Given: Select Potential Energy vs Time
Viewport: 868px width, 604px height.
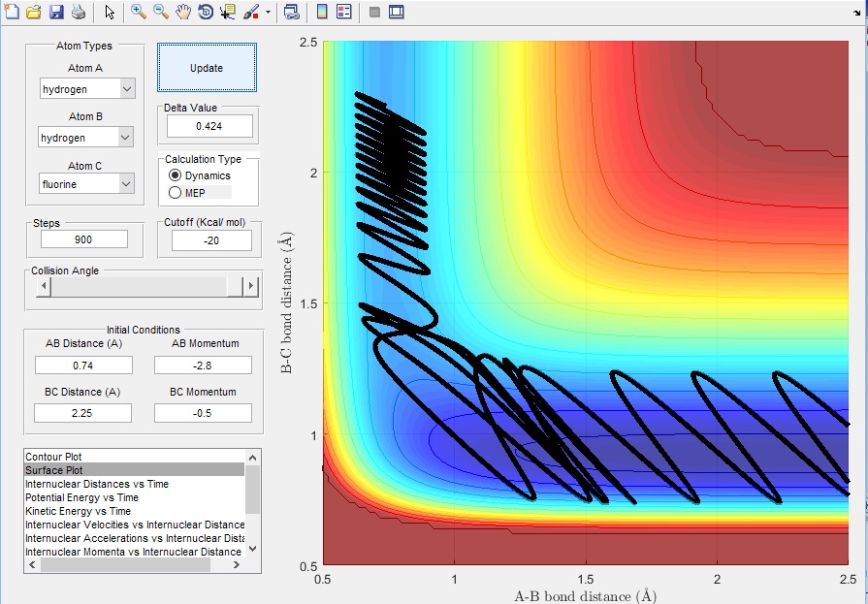Looking at the screenshot, I should [134, 497].
